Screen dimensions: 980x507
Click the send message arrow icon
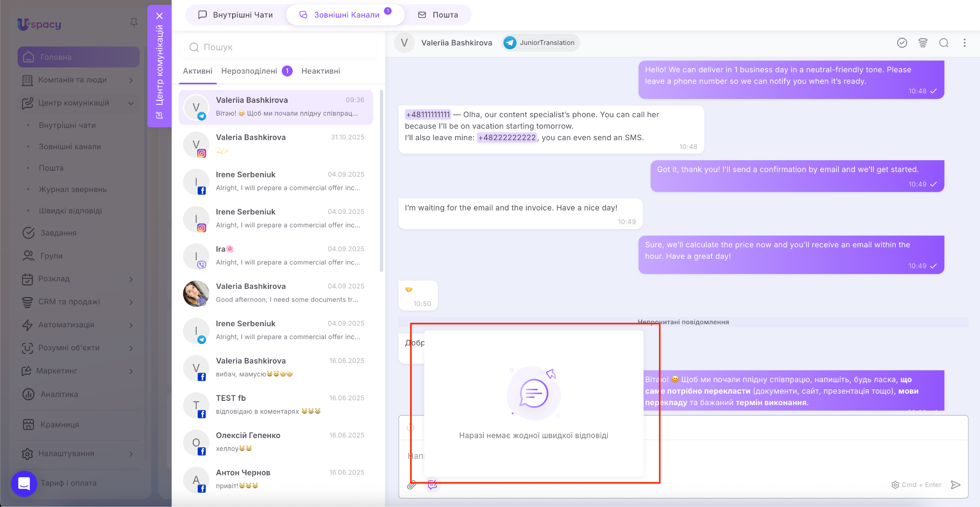click(955, 485)
